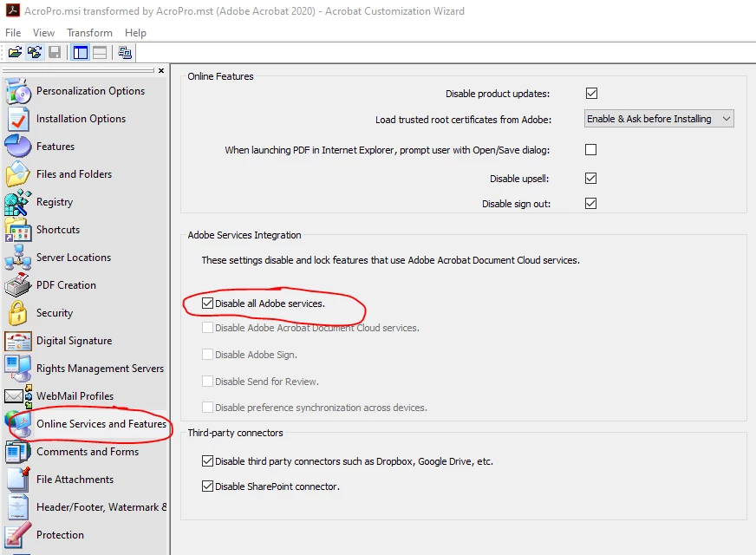Image resolution: width=756 pixels, height=555 pixels.
Task: Click the Acrobat title bar icon
Action: 12,10
